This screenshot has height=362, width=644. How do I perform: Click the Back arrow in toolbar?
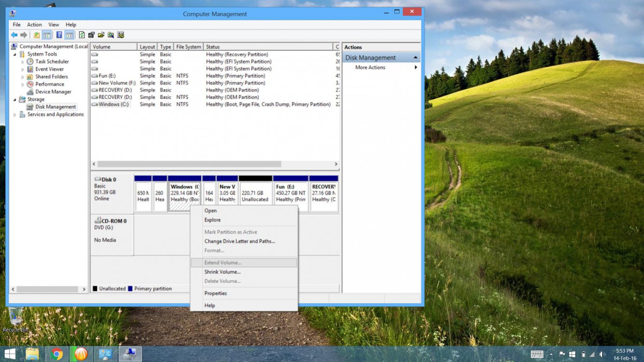(14, 35)
